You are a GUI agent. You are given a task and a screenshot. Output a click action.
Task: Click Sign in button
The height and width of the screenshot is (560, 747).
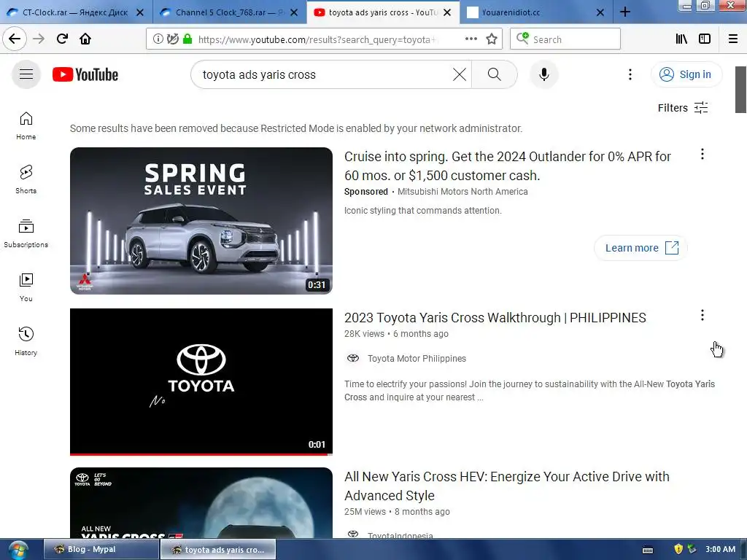point(686,74)
